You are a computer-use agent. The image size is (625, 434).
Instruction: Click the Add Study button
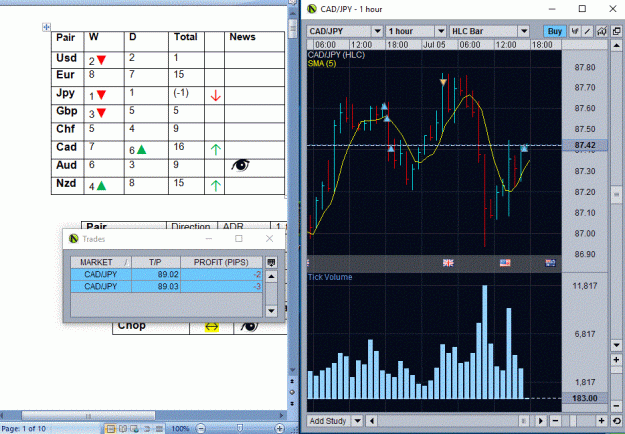click(328, 421)
